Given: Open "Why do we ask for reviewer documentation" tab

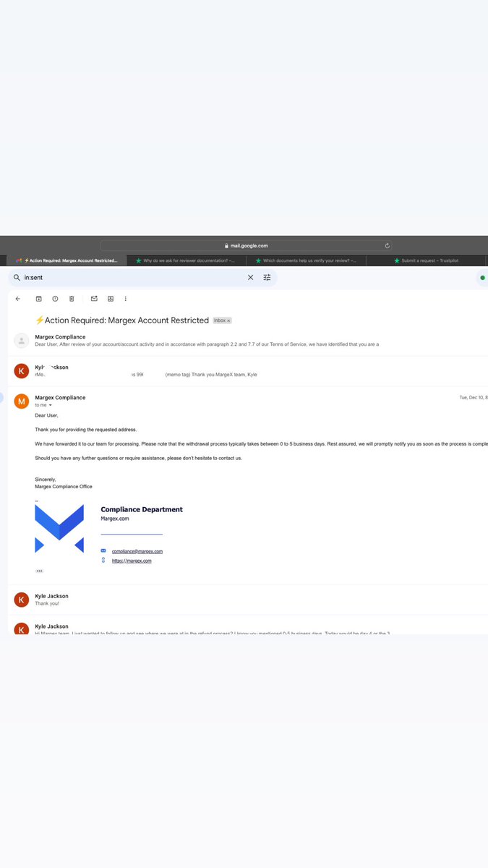Looking at the screenshot, I should pos(185,260).
